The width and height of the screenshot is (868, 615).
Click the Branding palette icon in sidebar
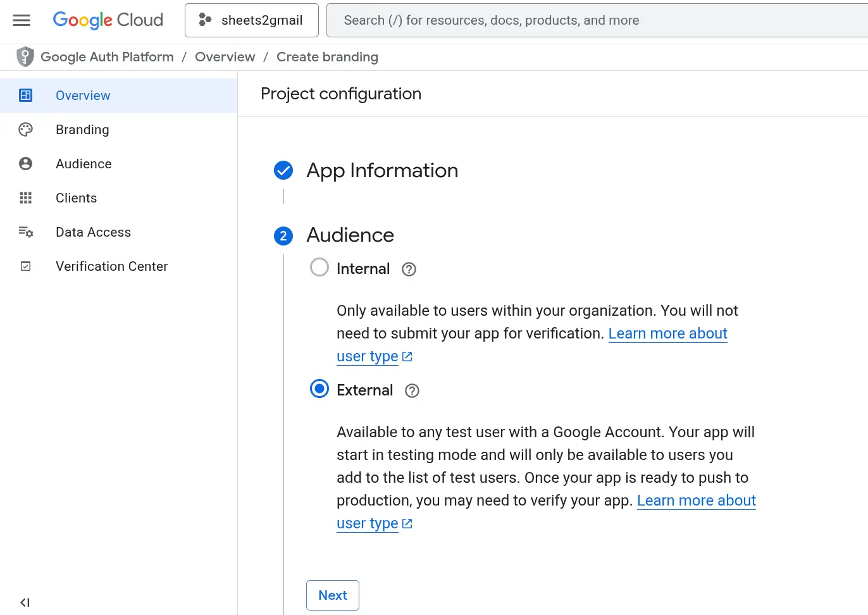point(25,130)
